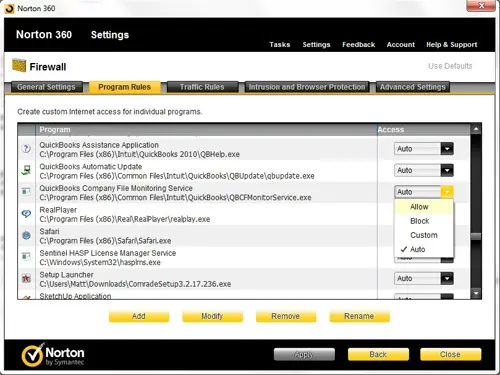Expand access dropdown for QuickBooks Assistance Application
500x375 pixels.
[x=447, y=149]
